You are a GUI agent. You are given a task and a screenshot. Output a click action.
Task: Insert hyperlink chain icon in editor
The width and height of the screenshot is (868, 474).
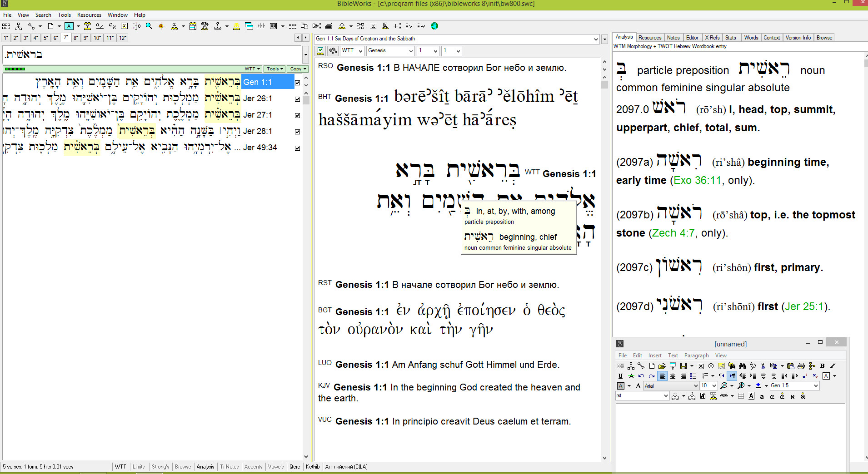point(723,396)
